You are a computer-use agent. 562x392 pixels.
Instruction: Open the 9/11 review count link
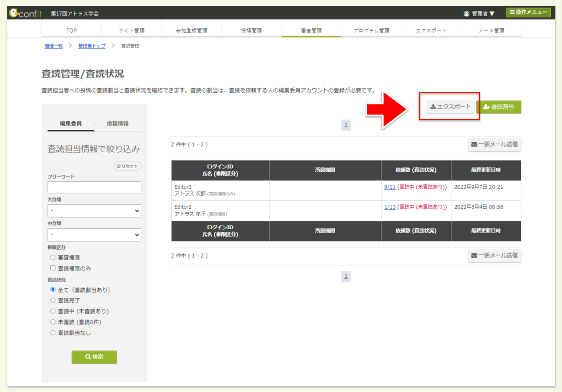click(390, 187)
